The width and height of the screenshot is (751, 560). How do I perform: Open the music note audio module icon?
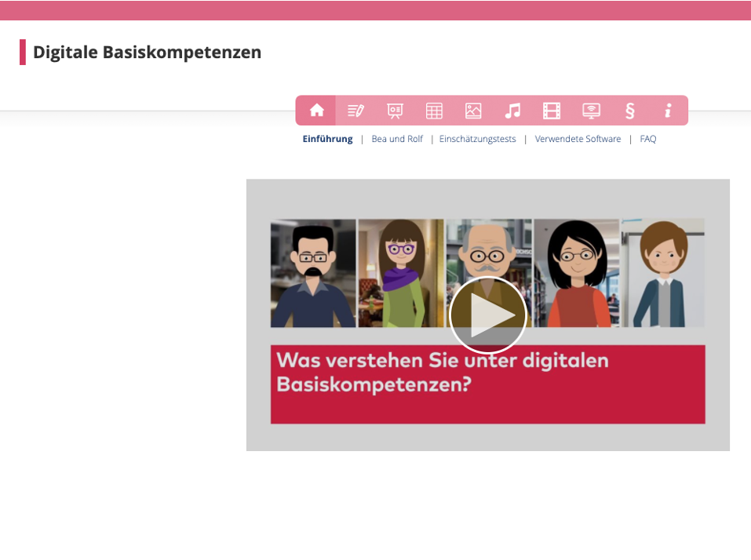[512, 111]
